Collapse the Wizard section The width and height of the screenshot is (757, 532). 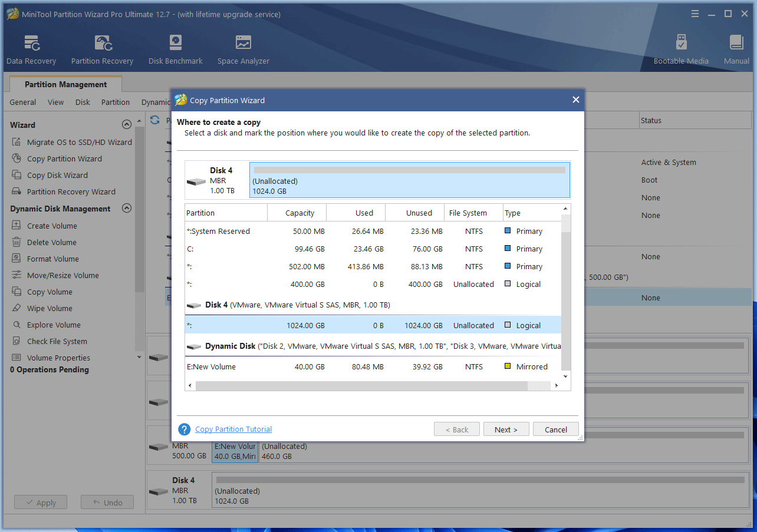pyautogui.click(x=126, y=124)
